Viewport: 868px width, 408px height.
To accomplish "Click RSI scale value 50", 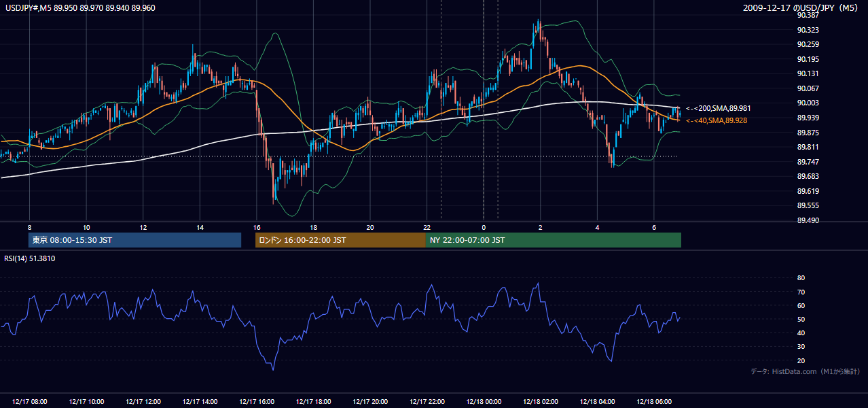I will 801,319.
